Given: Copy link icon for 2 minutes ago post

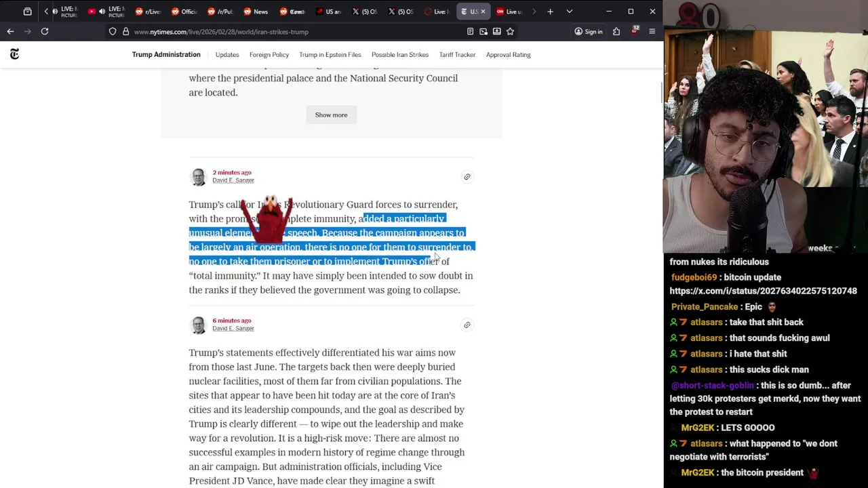Looking at the screenshot, I should tap(467, 177).
